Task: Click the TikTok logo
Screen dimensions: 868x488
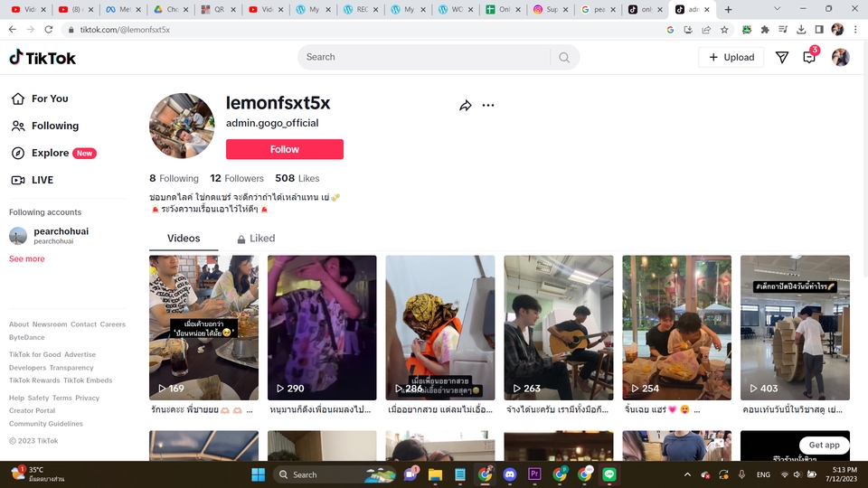Action: [x=42, y=58]
